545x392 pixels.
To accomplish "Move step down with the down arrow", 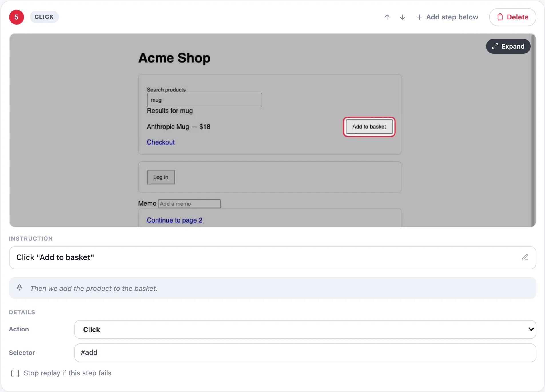I will click(403, 17).
